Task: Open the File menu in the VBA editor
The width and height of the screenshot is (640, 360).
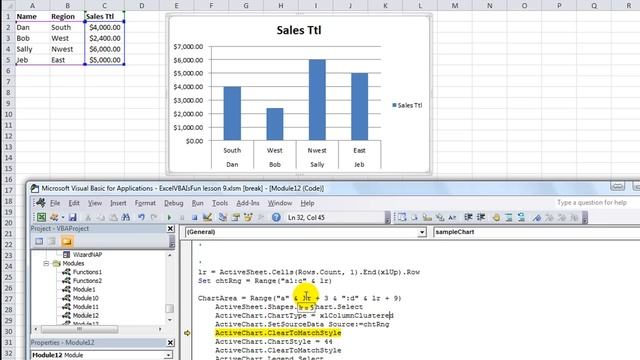Action: [x=55, y=203]
